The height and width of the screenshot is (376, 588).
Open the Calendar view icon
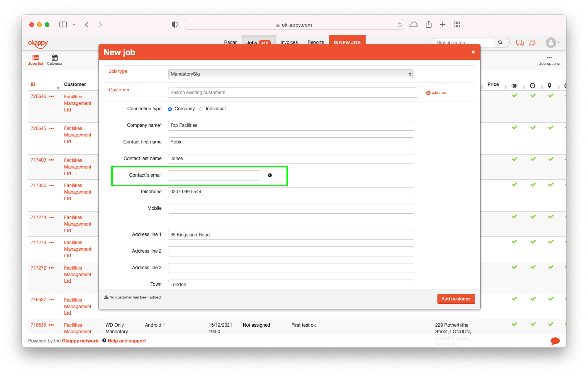[x=55, y=57]
